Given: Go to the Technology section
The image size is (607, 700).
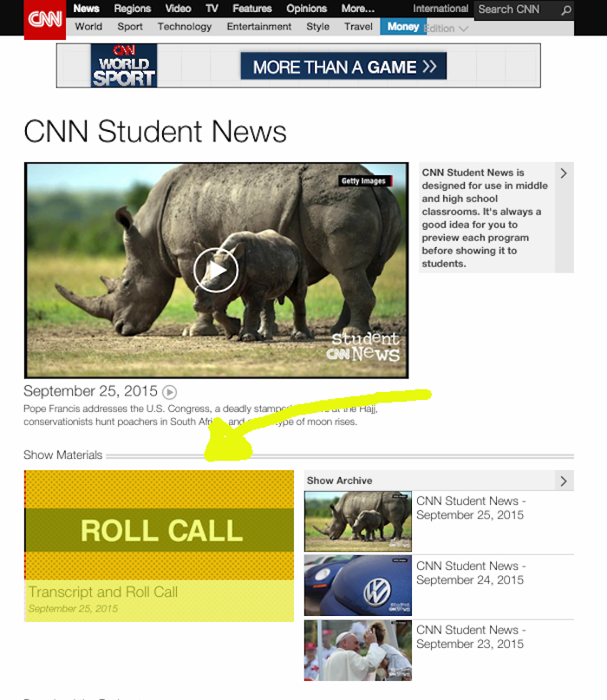Looking at the screenshot, I should click(185, 27).
